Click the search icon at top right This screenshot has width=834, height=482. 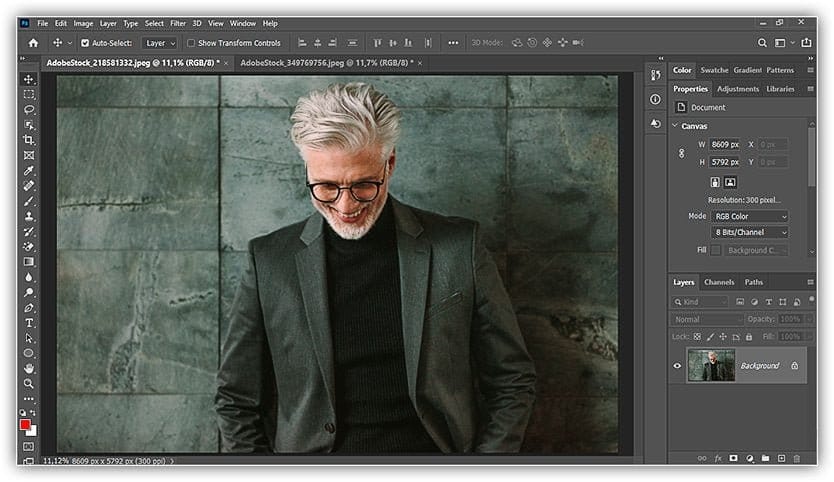click(x=763, y=43)
